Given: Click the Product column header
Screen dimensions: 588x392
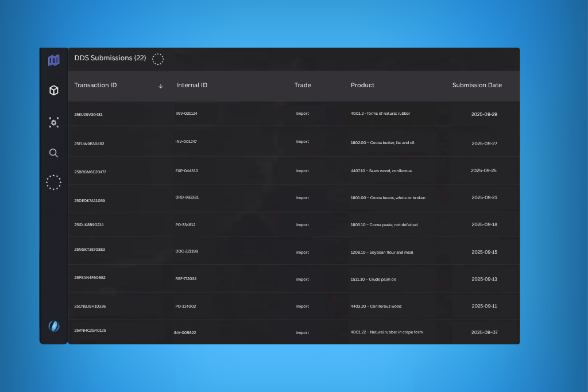Looking at the screenshot, I should click(362, 85).
